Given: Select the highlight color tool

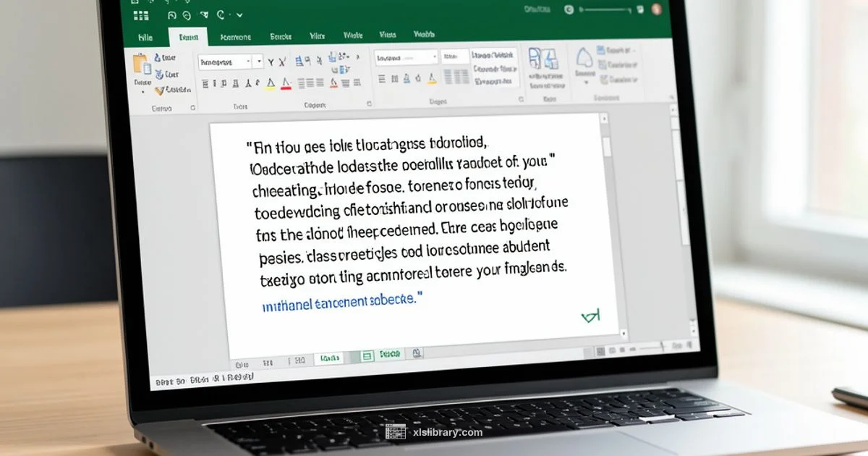Looking at the screenshot, I should [271, 84].
